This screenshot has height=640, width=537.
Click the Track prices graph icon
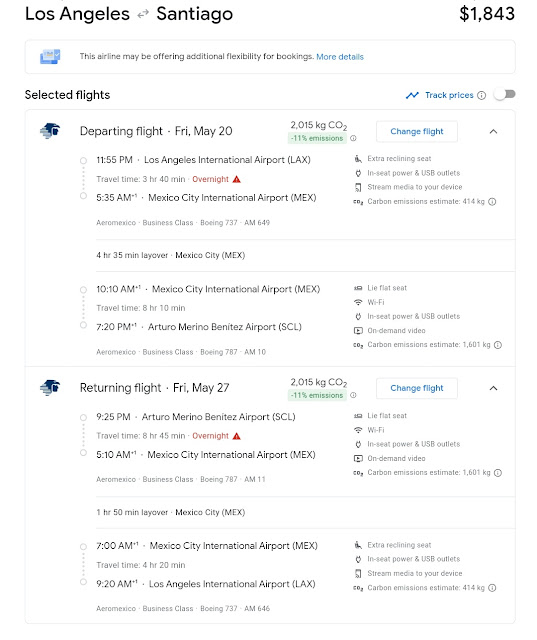point(412,95)
